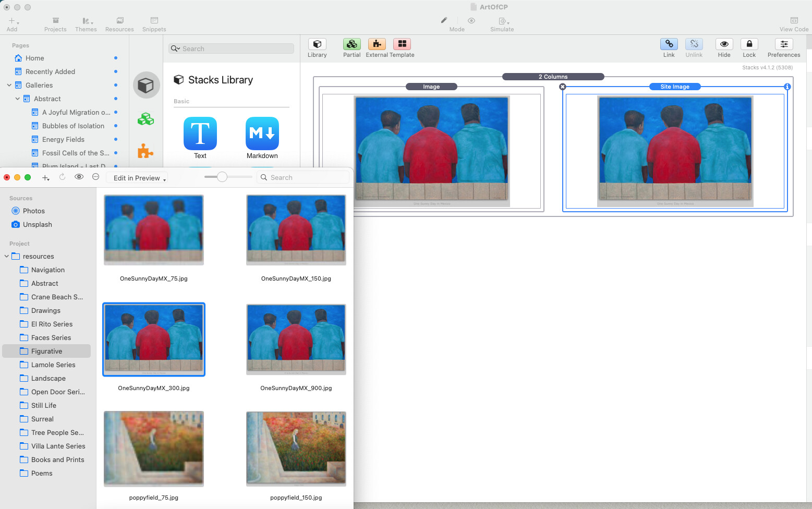Click the Unsplash source

[37, 224]
